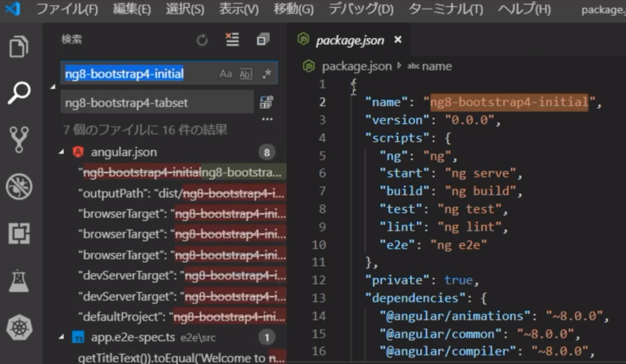Open the ファイル(F) menu

tap(67, 9)
